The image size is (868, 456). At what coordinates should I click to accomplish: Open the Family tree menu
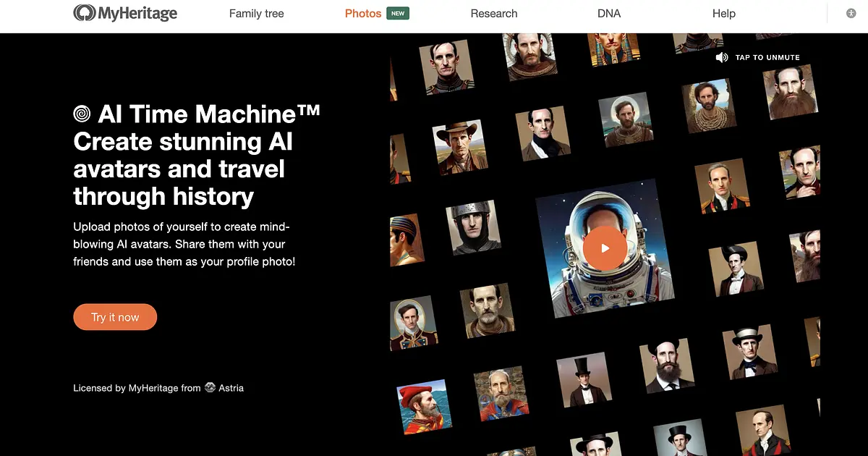(257, 13)
